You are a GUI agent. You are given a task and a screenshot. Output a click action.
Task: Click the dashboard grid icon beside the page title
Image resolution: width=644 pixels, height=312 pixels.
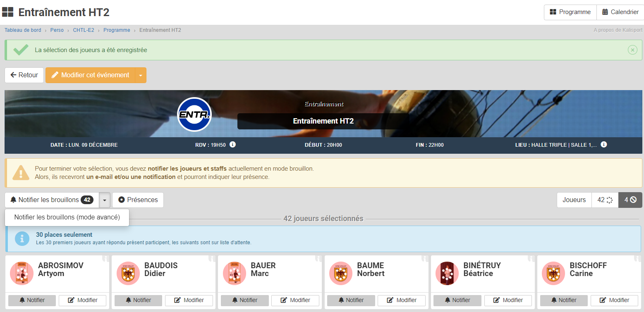coord(8,12)
